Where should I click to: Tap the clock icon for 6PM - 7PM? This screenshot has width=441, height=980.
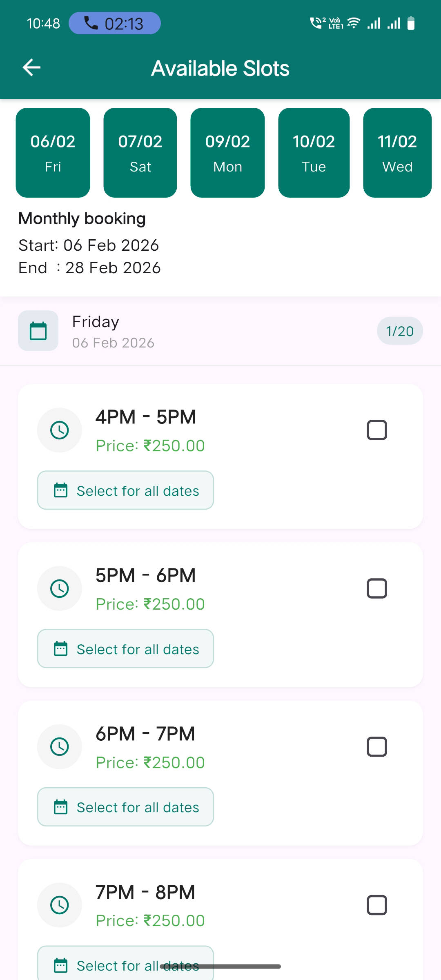click(60, 747)
